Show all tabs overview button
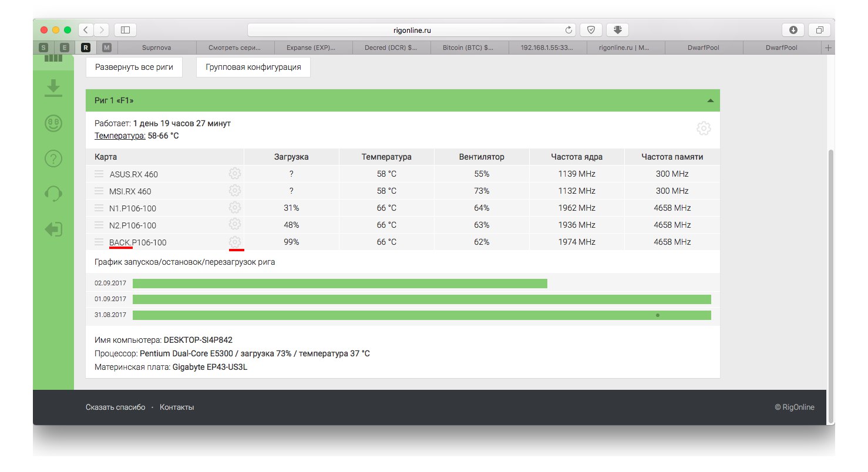Screen dimensions: 868x472 point(820,30)
